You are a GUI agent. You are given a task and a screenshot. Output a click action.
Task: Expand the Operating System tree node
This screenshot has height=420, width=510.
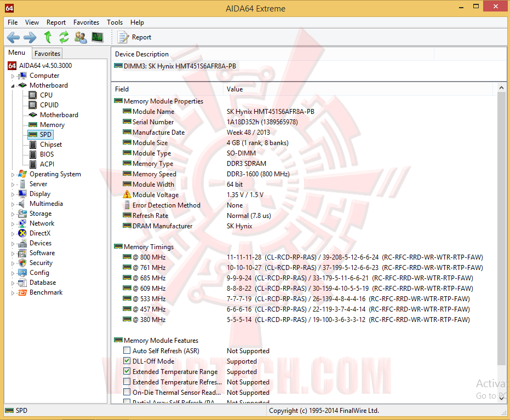click(13, 175)
